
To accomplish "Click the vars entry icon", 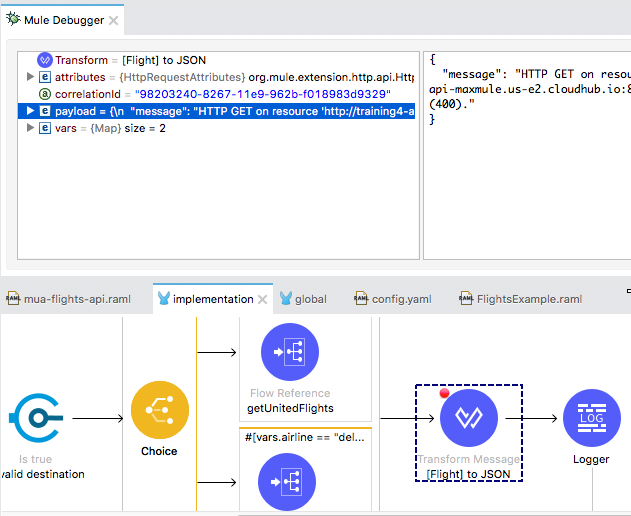I will click(x=45, y=128).
